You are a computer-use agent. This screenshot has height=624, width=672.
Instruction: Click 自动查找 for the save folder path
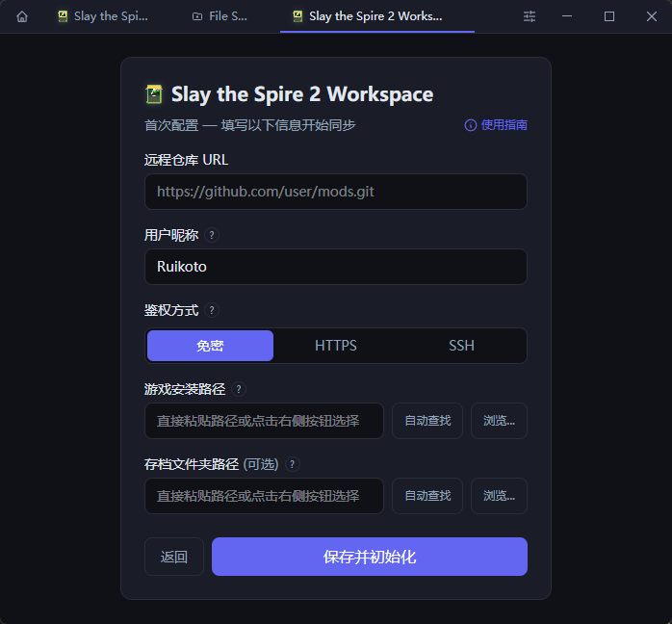click(x=427, y=496)
